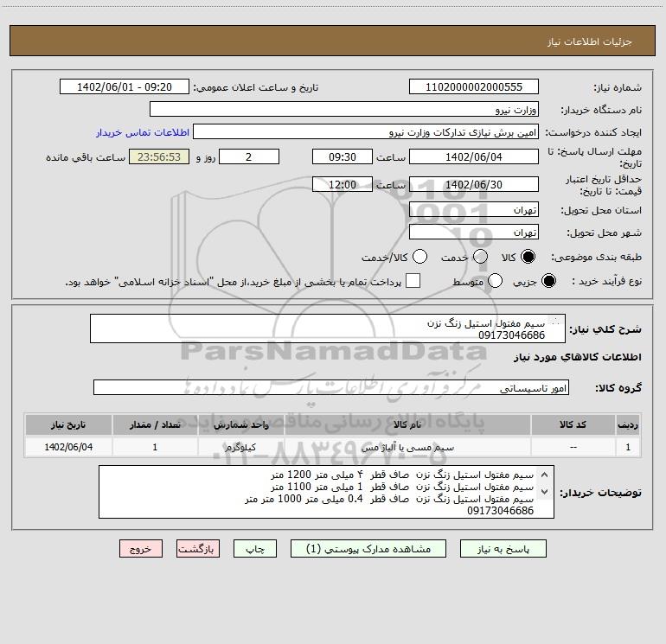Image resolution: width=666 pixels, height=644 pixels.
Task: Click the استان محل تحویل field تهران
Action: (x=474, y=209)
